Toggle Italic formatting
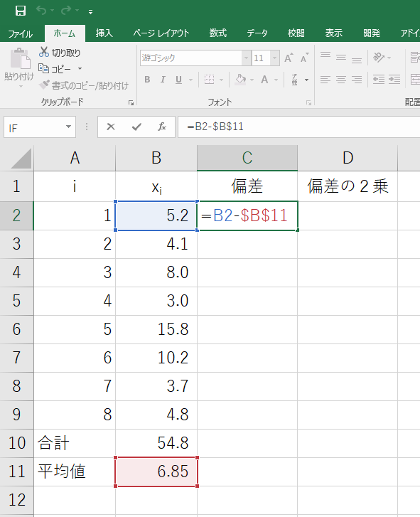 click(163, 80)
